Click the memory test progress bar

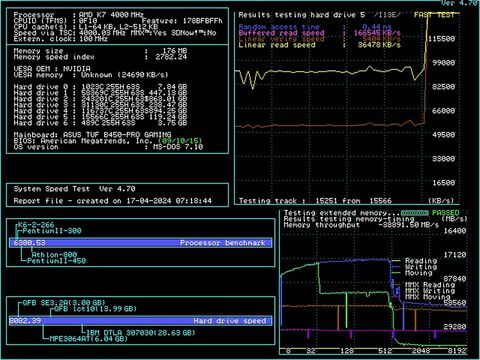tap(415, 213)
